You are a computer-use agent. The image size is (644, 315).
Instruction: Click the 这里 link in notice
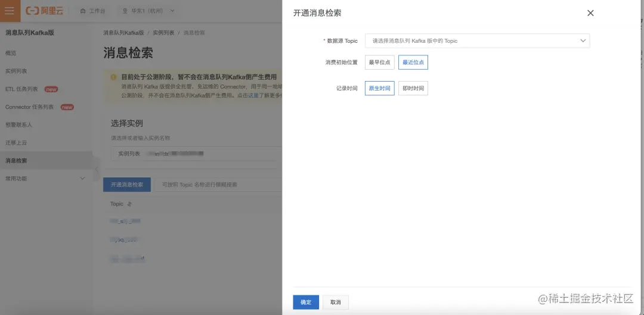click(x=253, y=95)
